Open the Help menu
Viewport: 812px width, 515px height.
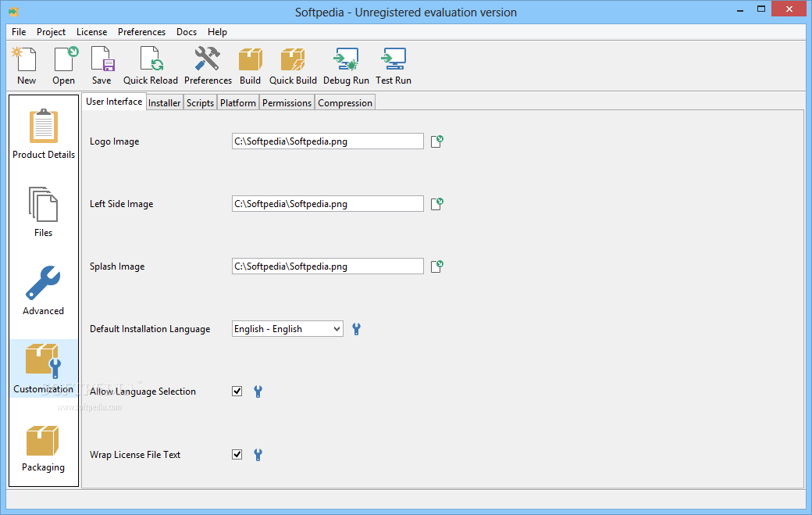point(218,31)
